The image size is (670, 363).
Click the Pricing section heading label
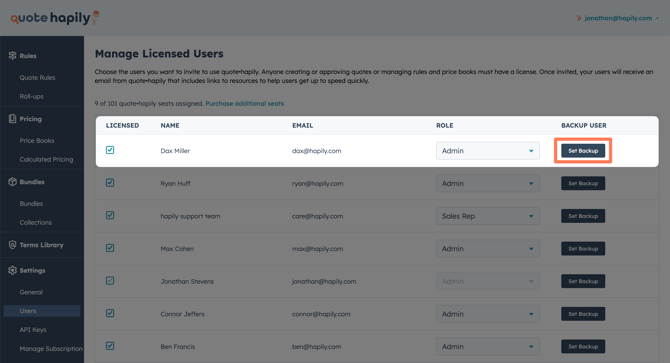click(x=31, y=119)
